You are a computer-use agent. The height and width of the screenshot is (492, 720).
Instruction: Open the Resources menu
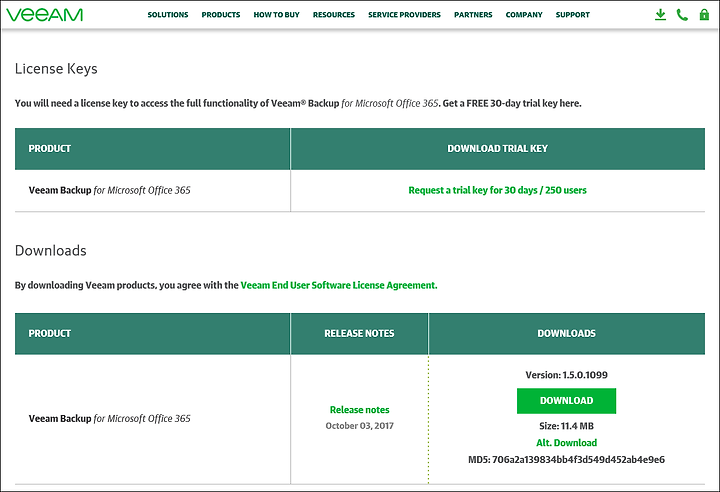pyautogui.click(x=334, y=15)
